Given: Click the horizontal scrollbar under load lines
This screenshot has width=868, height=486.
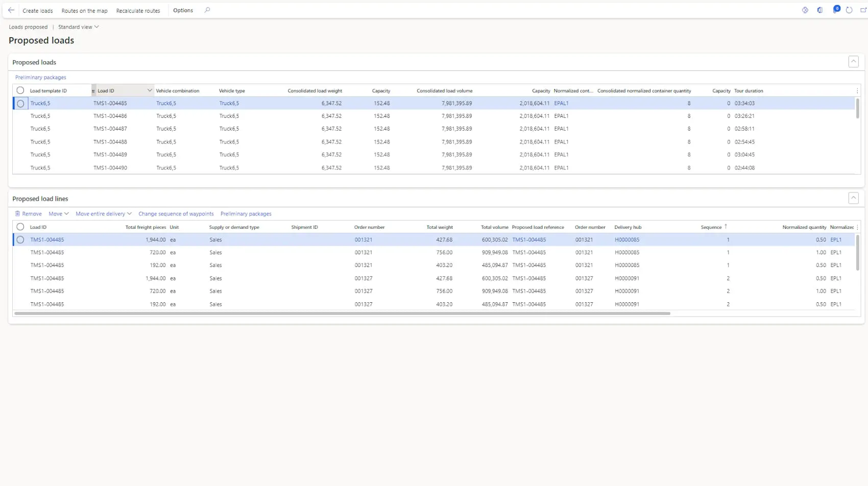Looking at the screenshot, I should coord(342,313).
